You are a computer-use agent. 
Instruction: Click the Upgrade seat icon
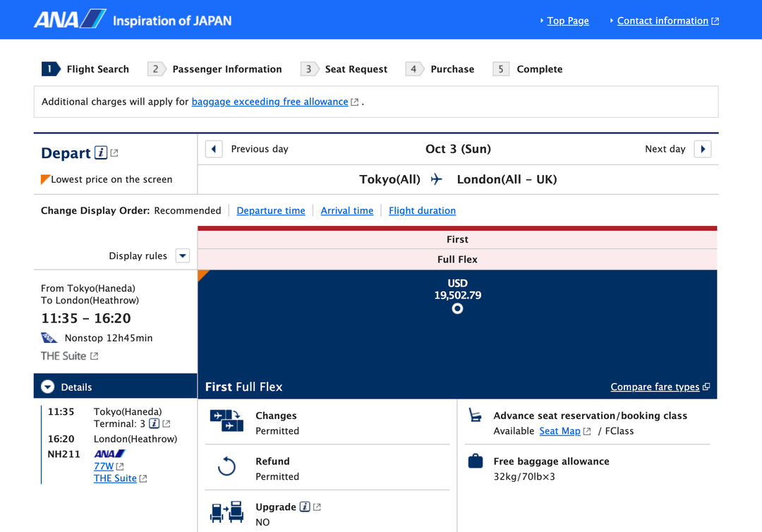click(226, 512)
